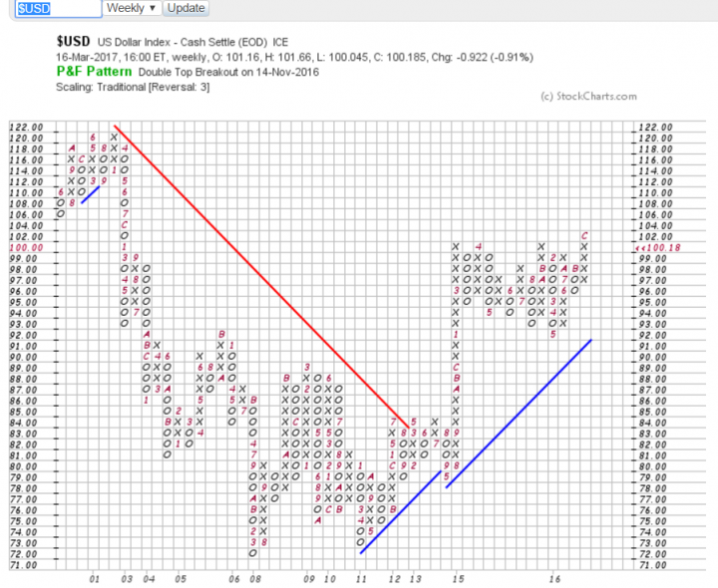Click 'Chg: -0.922 (-0.91%)' value
This screenshot has width=718, height=588.
point(483,57)
